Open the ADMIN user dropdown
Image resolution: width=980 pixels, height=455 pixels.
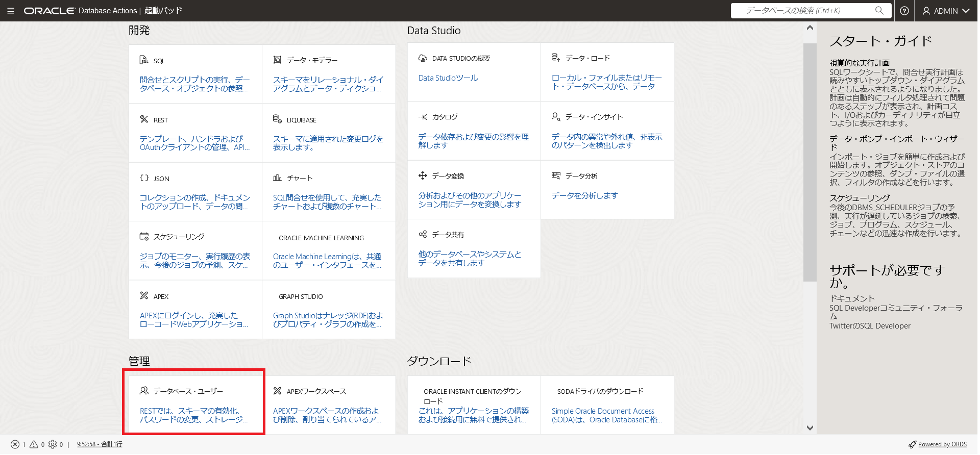[x=946, y=11]
